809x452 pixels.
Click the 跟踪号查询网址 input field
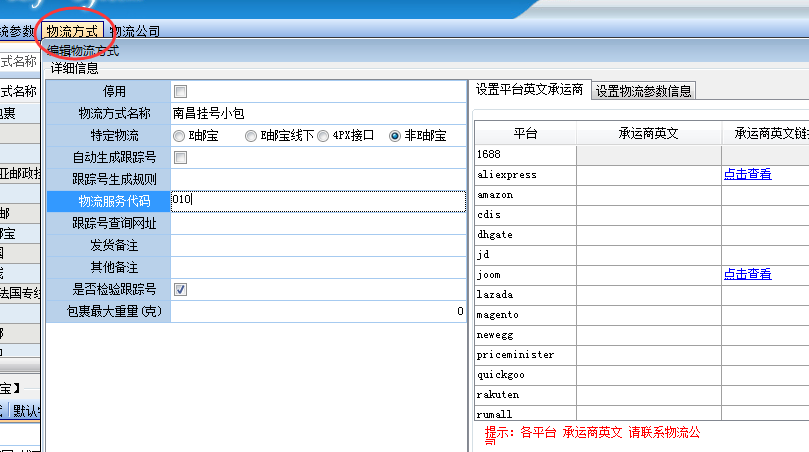coord(318,223)
